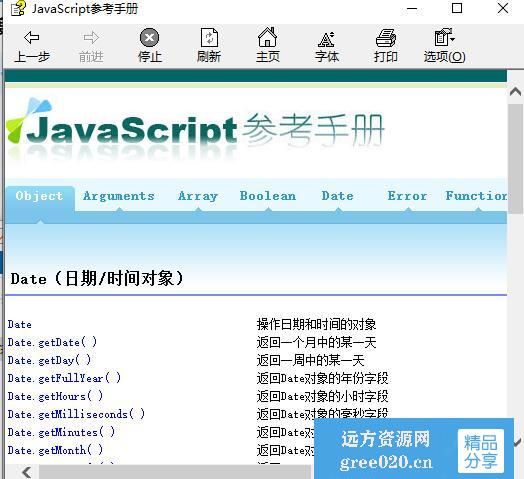Screen dimensions: 524x479
Task: Open the Date tab
Action: point(338,196)
